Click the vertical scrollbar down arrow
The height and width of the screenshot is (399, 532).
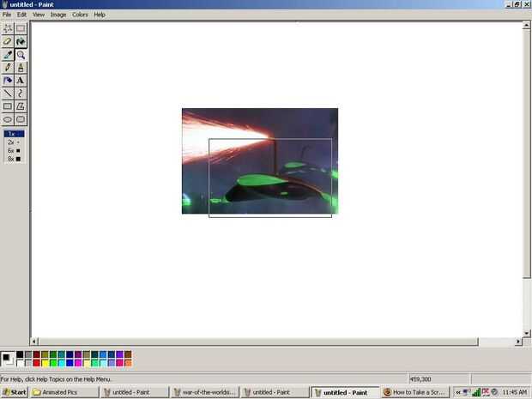[x=526, y=334]
